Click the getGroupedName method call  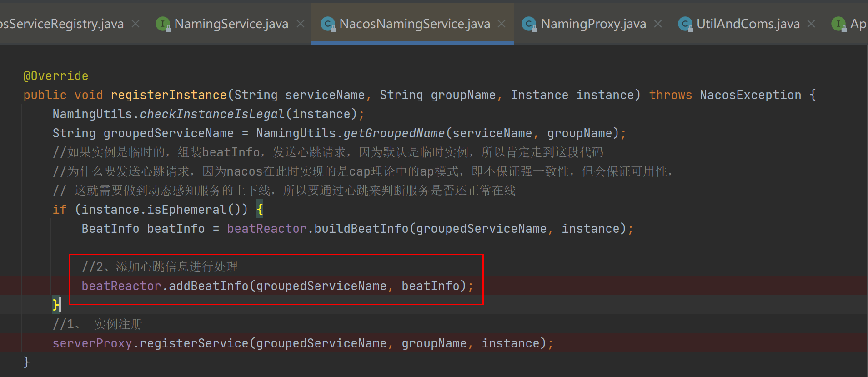(394, 133)
